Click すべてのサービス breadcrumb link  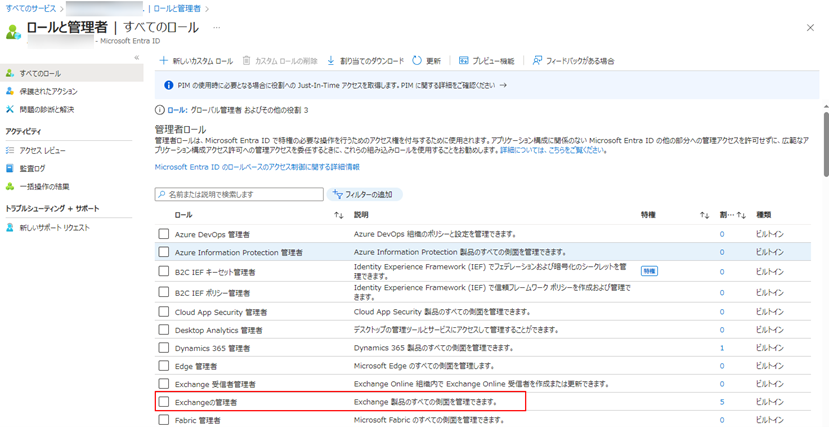tap(30, 8)
